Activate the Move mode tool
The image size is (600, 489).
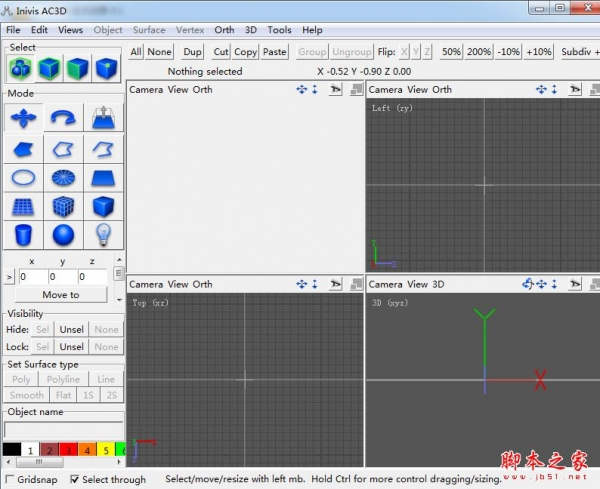[x=24, y=118]
